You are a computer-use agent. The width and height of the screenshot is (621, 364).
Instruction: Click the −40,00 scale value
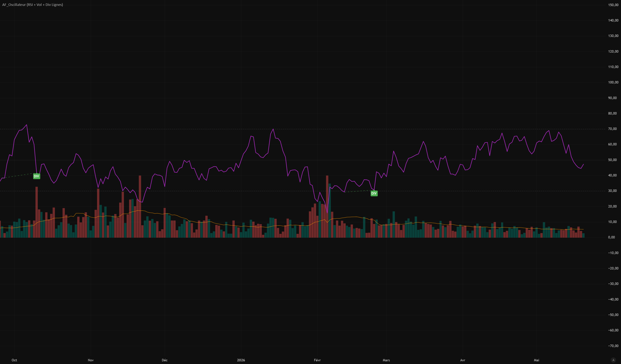coord(613,299)
